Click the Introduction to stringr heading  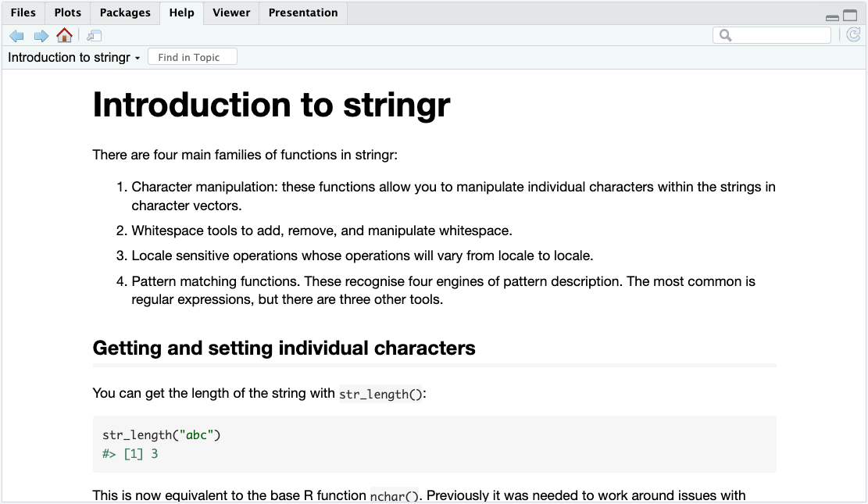[x=271, y=104]
